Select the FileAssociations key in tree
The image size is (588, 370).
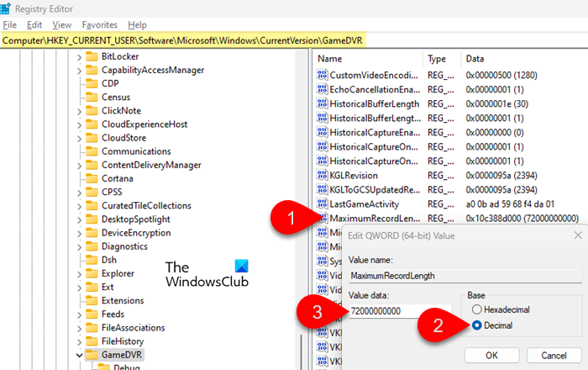(x=133, y=328)
